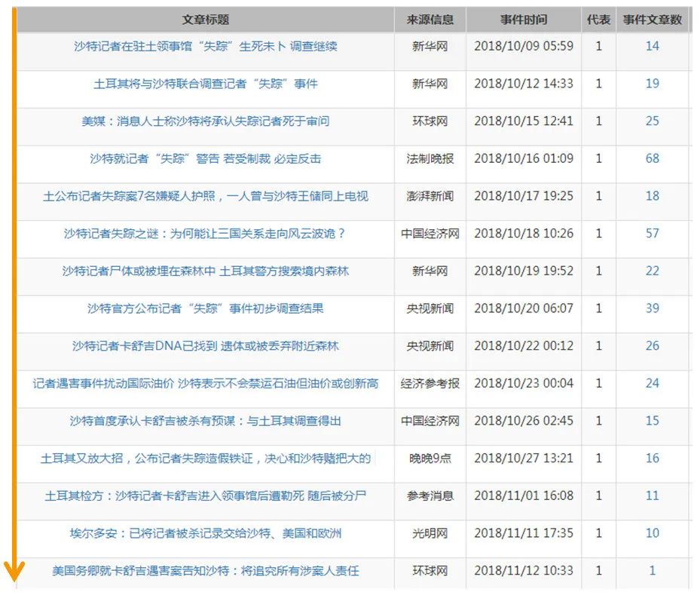Open article 埃尔多安：已将记者被杀记录交给沙特、美国和欧洲
The image size is (700, 595).
click(x=206, y=534)
